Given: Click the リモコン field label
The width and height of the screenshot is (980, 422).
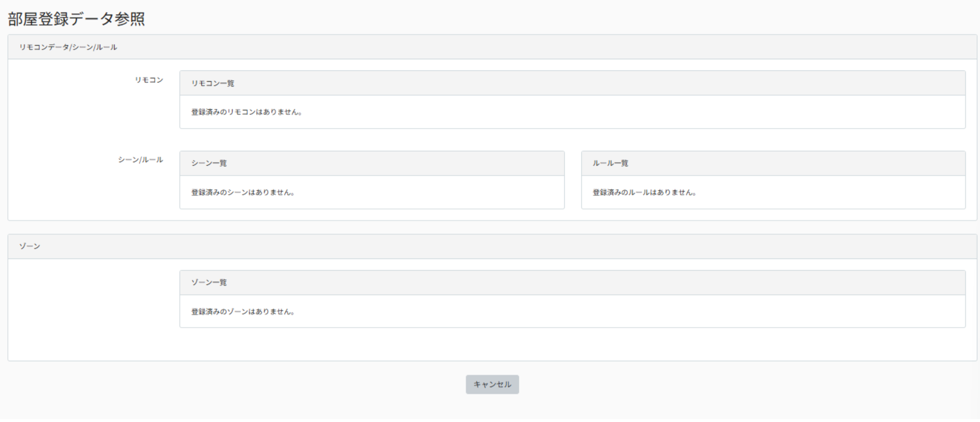Looking at the screenshot, I should [x=149, y=80].
